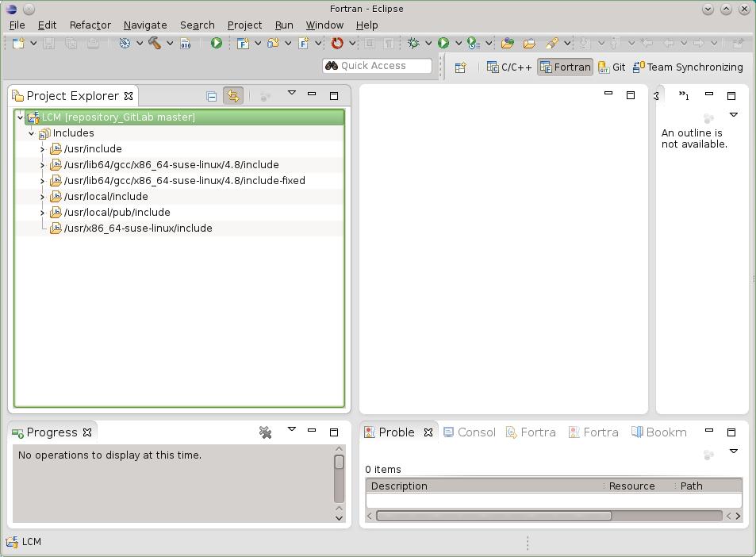Open the Window menu
This screenshot has width=756, height=557.
click(324, 25)
